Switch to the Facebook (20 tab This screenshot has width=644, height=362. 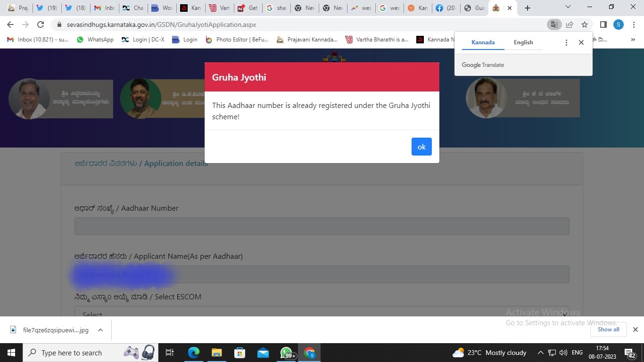[446, 8]
